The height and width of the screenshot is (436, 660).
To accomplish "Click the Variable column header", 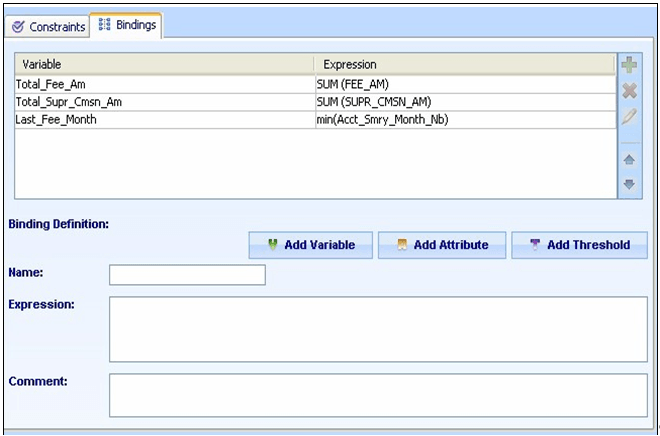I will click(165, 64).
